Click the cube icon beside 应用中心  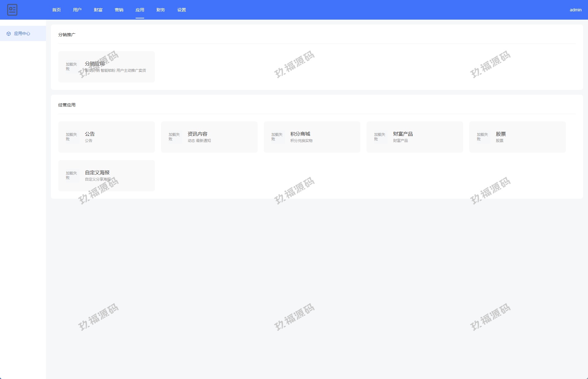click(9, 34)
